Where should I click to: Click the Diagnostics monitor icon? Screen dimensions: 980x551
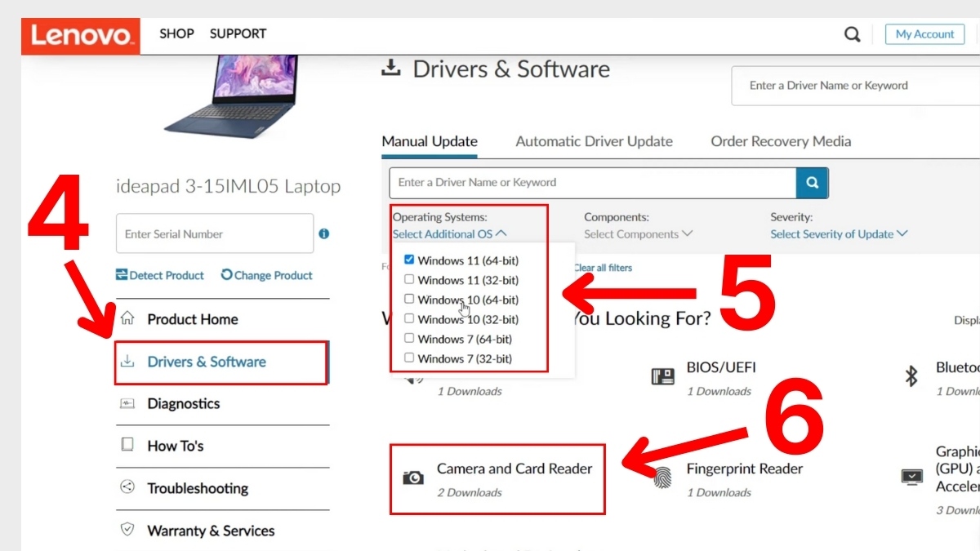coord(127,403)
